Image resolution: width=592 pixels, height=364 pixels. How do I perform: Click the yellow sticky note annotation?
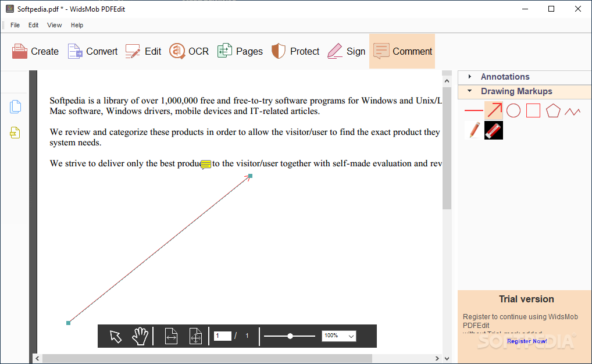pos(206,164)
